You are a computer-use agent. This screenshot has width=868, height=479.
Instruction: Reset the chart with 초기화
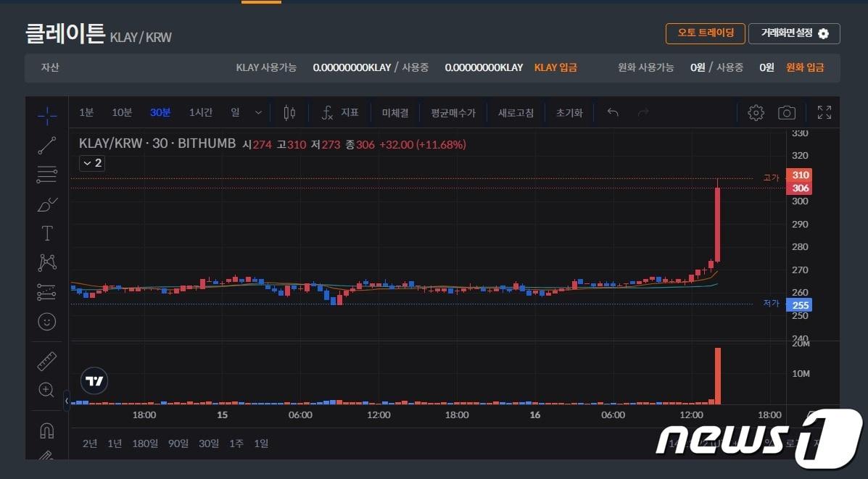(x=569, y=113)
